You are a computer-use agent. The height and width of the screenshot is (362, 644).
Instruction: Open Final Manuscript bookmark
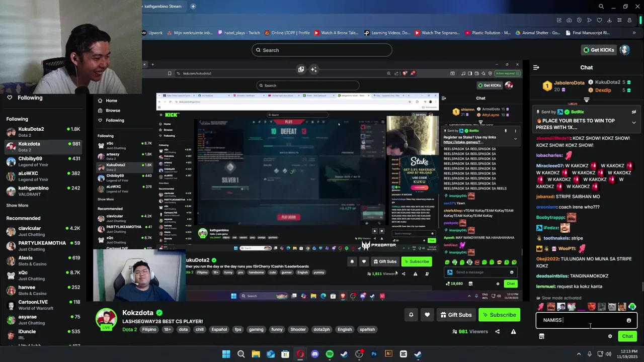coord(588,33)
